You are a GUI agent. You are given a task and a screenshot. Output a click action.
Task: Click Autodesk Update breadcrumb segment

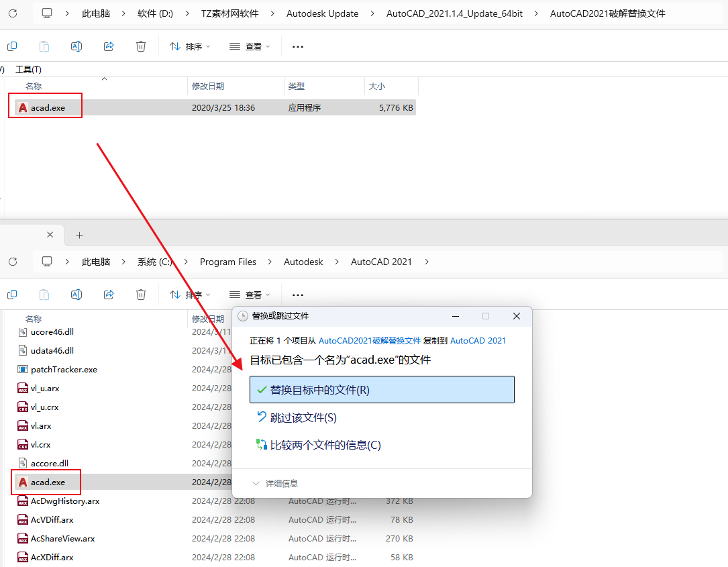tap(322, 13)
